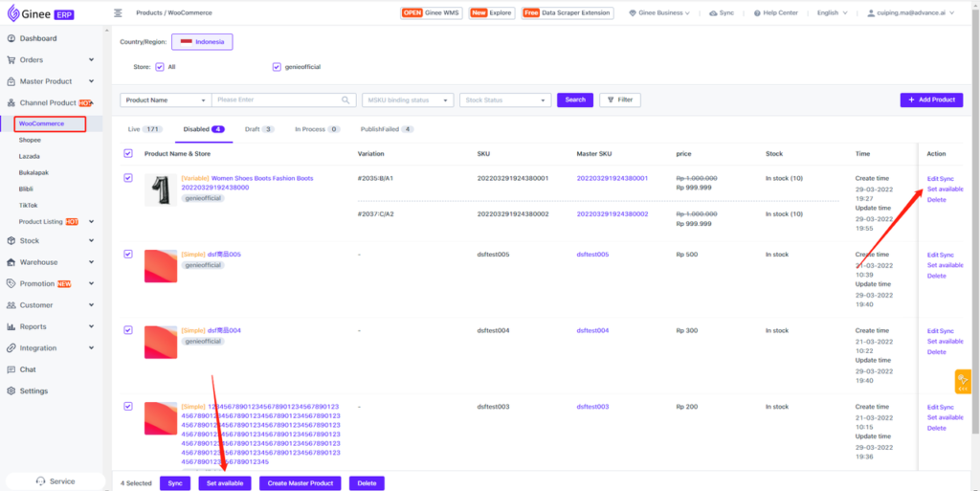Open the English language dropdown
Screen dimensions: 980x491
832,13
